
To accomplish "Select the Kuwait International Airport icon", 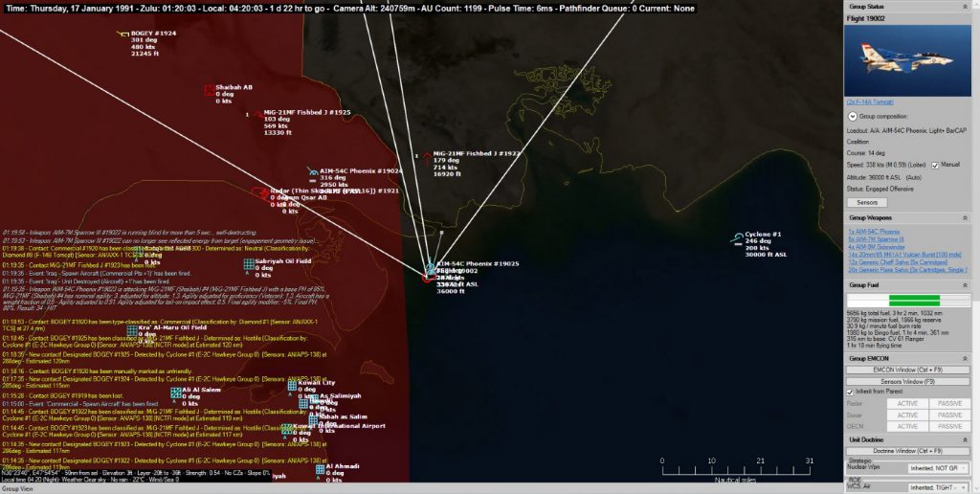I will [287, 429].
